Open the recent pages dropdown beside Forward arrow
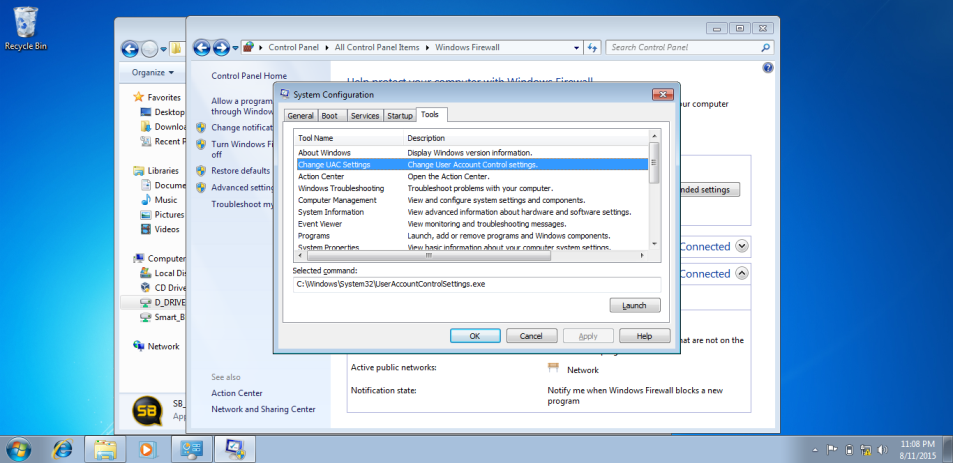 235,48
